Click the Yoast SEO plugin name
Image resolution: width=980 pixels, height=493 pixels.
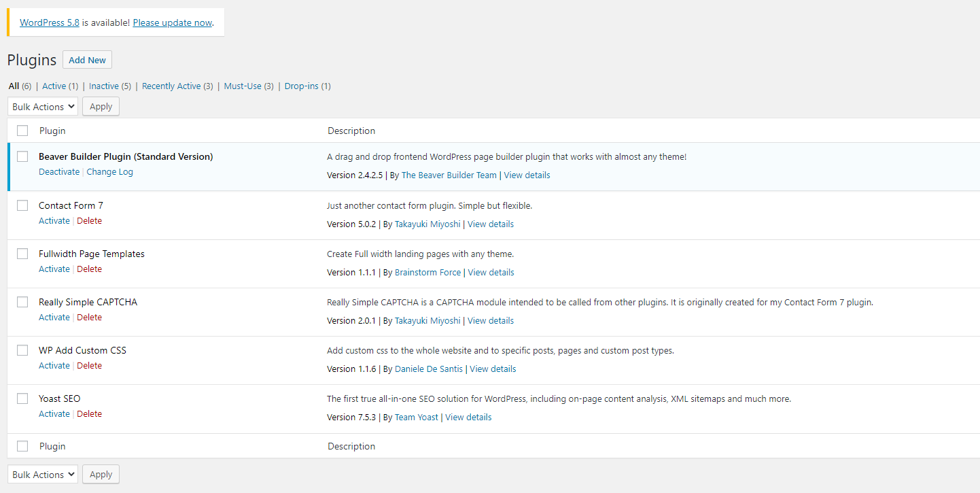[60, 398]
